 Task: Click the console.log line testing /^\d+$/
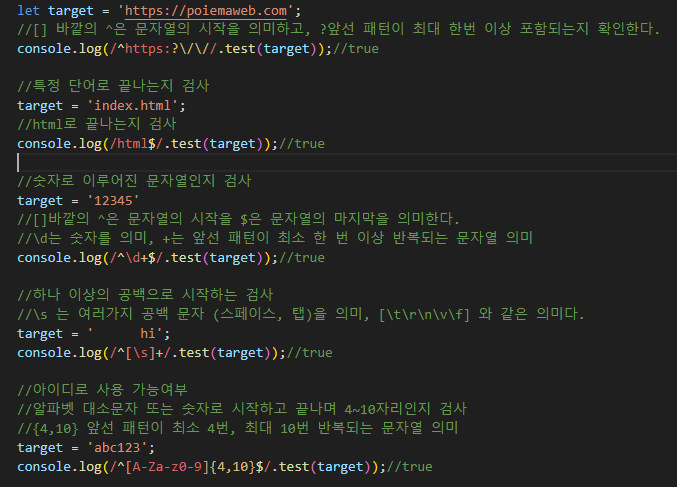171,257
